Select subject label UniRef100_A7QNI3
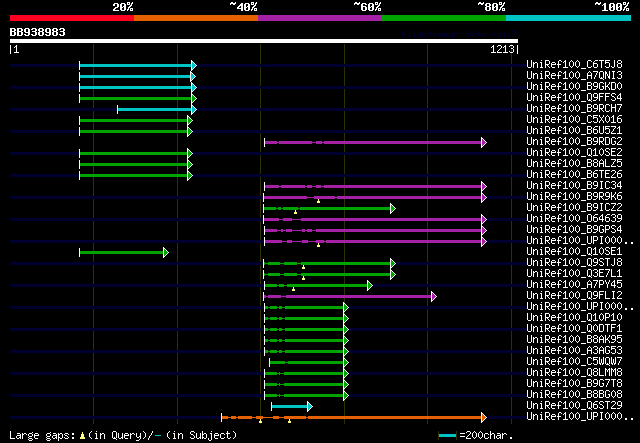The width and height of the screenshot is (640, 443). click(x=574, y=75)
